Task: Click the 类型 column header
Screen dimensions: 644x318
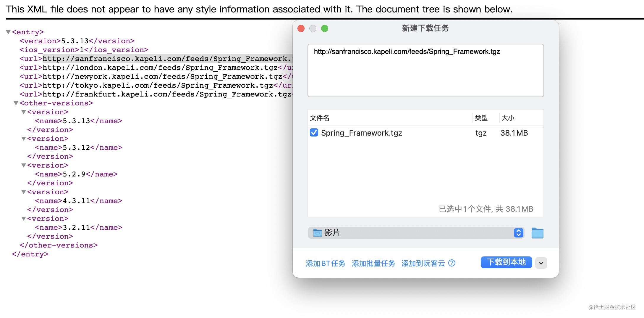Action: [x=481, y=118]
